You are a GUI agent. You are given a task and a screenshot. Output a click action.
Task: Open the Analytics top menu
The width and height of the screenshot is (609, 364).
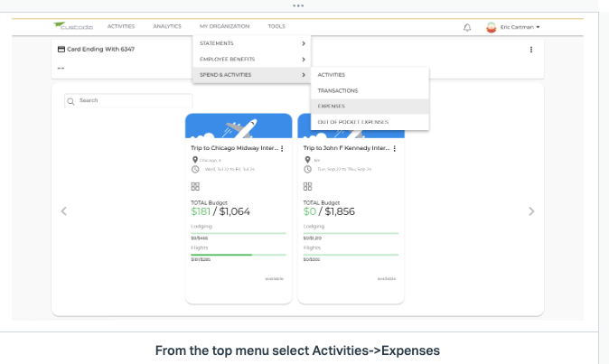click(x=167, y=26)
